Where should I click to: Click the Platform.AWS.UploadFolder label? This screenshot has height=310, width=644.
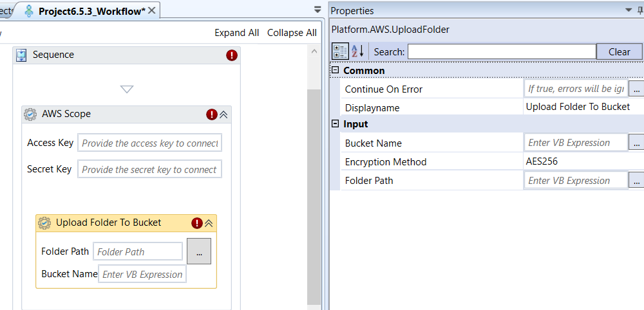click(x=390, y=30)
